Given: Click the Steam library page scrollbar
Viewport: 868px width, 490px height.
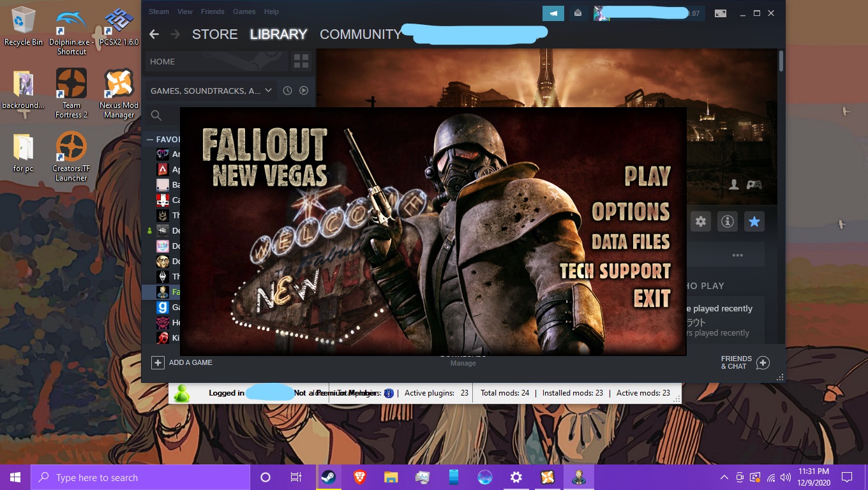Looking at the screenshot, I should [x=781, y=61].
